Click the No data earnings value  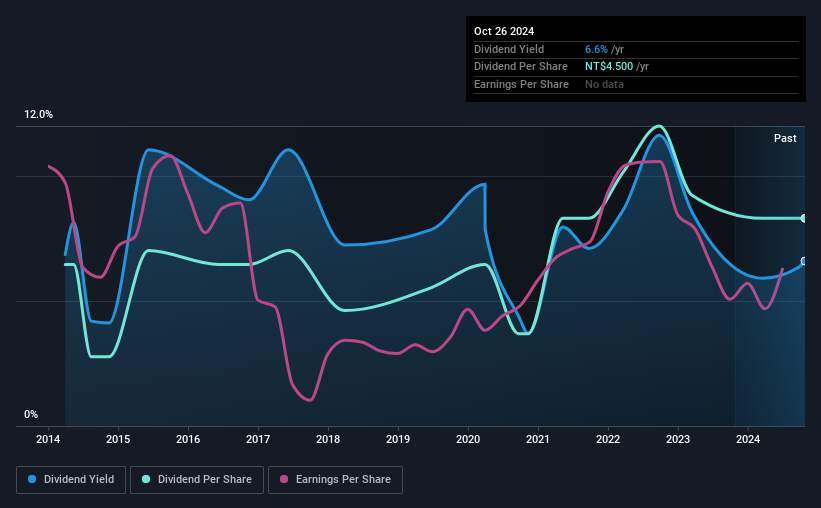604,84
